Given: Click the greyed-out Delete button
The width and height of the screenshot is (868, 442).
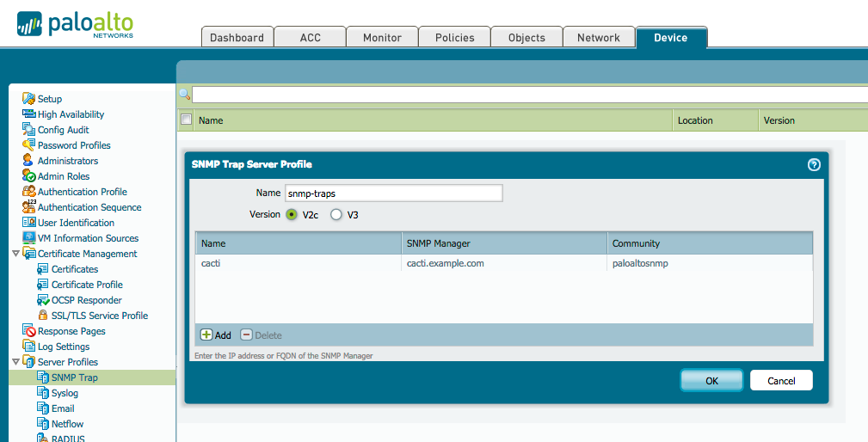Looking at the screenshot, I should pyautogui.click(x=261, y=335).
